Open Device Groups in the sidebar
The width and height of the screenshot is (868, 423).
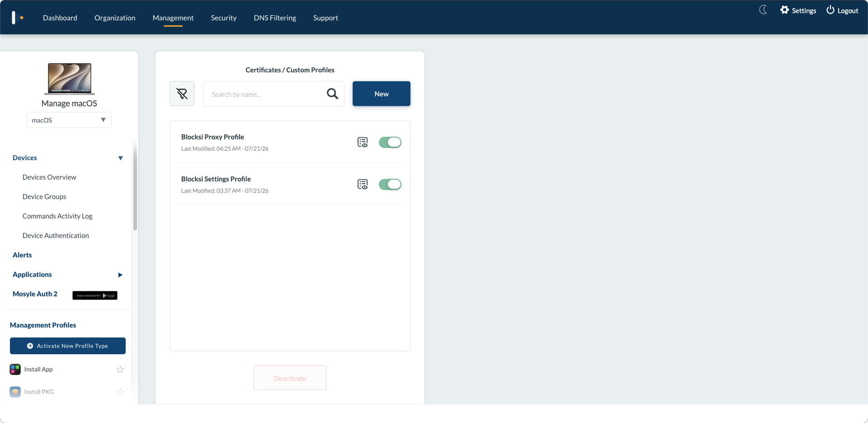click(44, 196)
